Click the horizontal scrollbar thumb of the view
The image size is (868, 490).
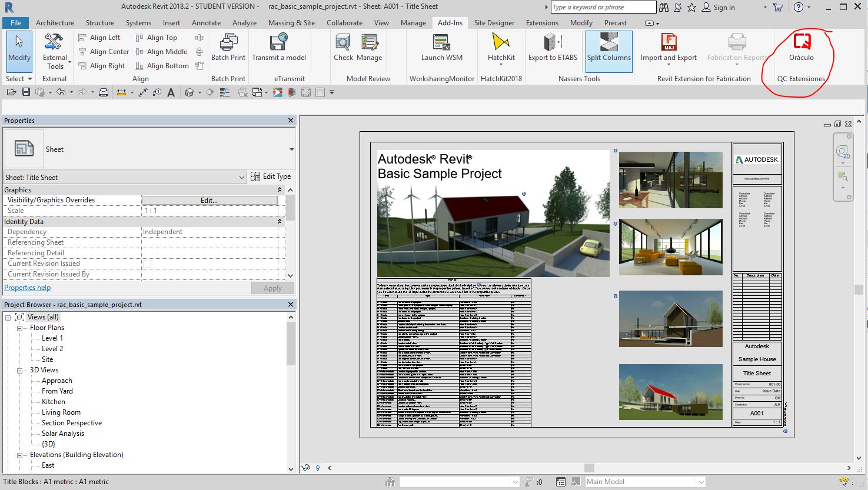588,468
